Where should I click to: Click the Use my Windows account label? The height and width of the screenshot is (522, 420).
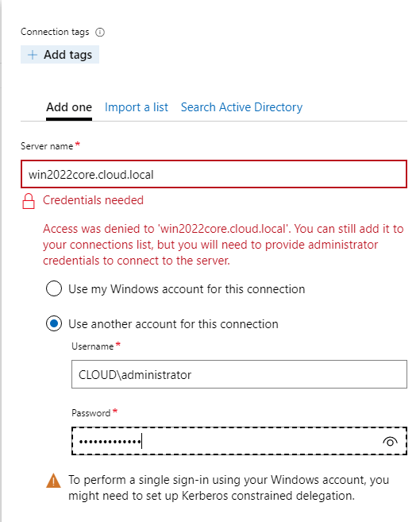tap(187, 289)
